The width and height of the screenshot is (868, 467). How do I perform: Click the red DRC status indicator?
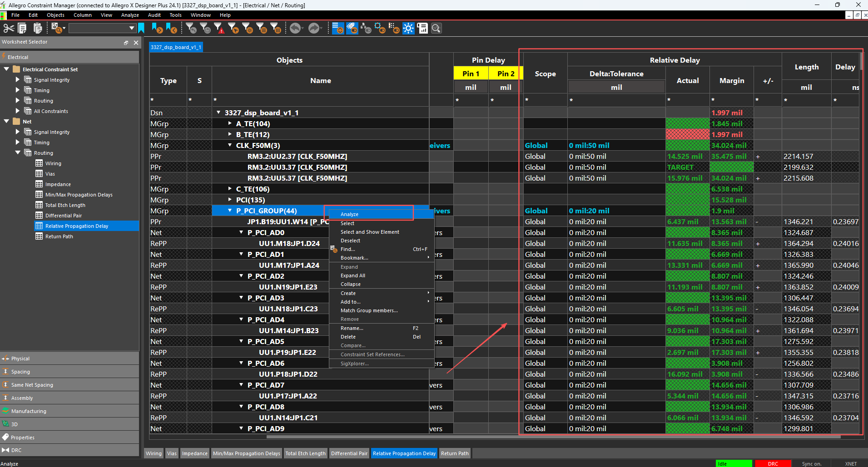[773, 463]
